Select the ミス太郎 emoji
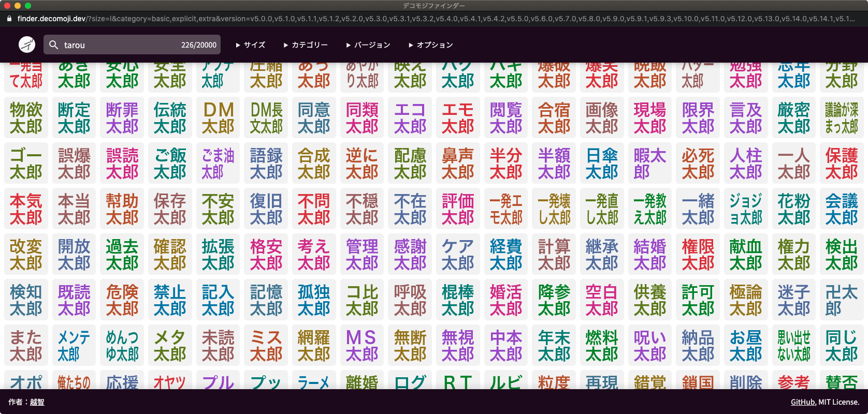This screenshot has width=868, height=414. pos(266,346)
